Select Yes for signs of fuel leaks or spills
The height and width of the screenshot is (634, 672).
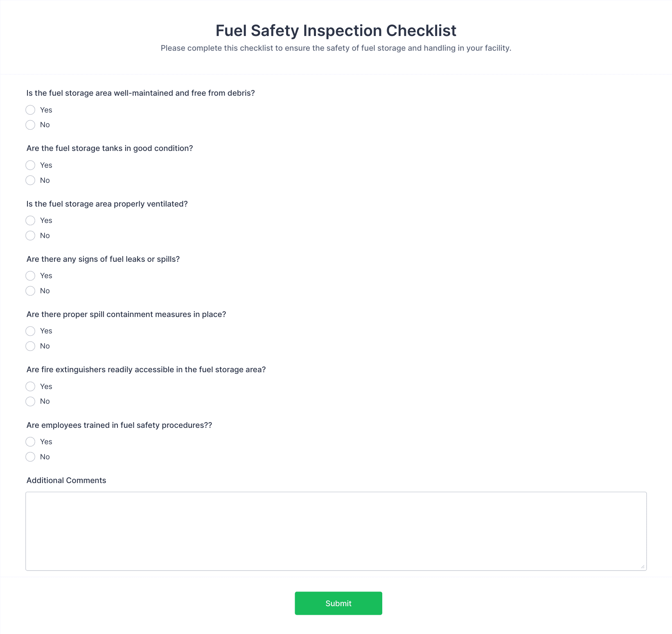[30, 276]
